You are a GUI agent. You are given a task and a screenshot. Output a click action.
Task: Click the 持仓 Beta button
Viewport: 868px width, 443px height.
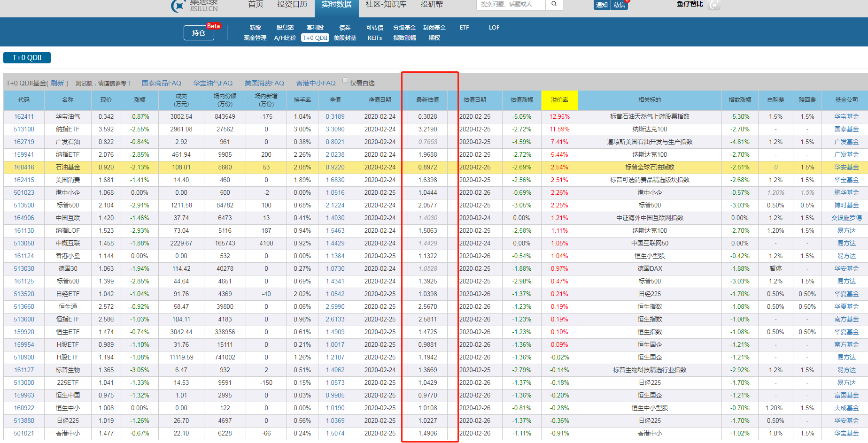coord(199,33)
